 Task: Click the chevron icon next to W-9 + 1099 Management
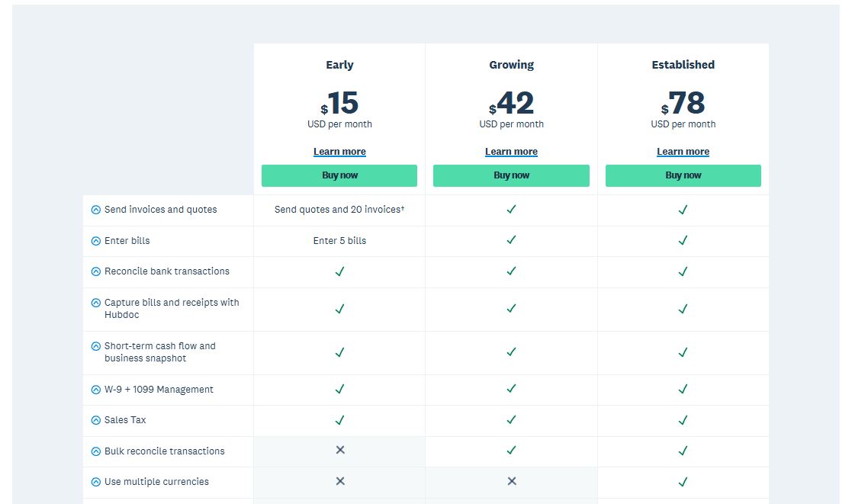tap(95, 389)
